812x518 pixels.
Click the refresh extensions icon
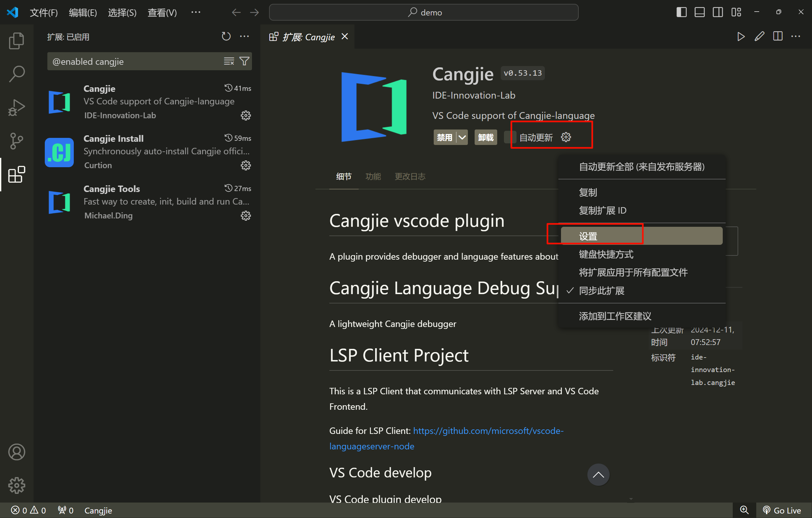(226, 36)
